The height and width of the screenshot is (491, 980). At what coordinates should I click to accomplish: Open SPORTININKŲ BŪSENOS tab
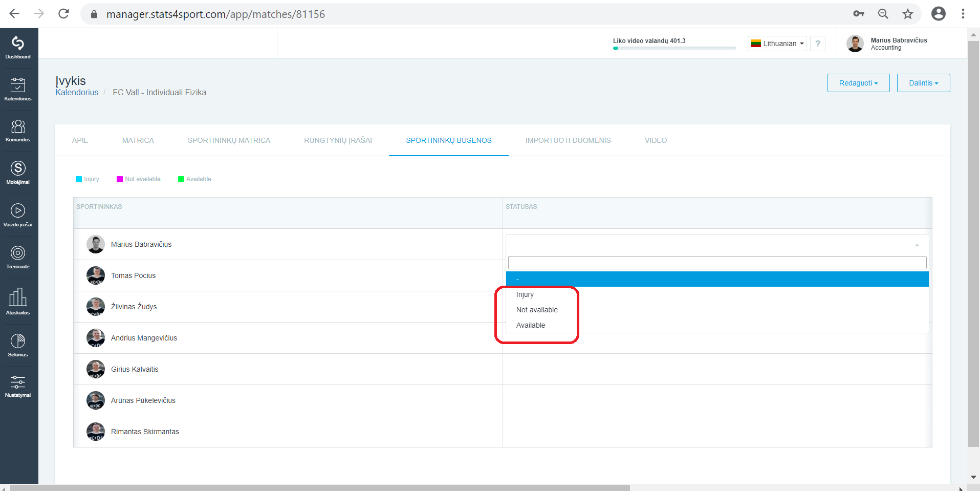coord(449,140)
